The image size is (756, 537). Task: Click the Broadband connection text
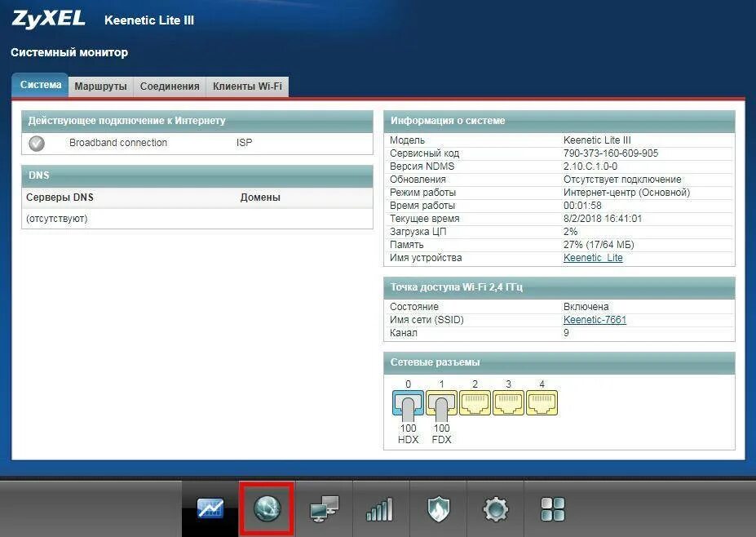click(x=118, y=142)
